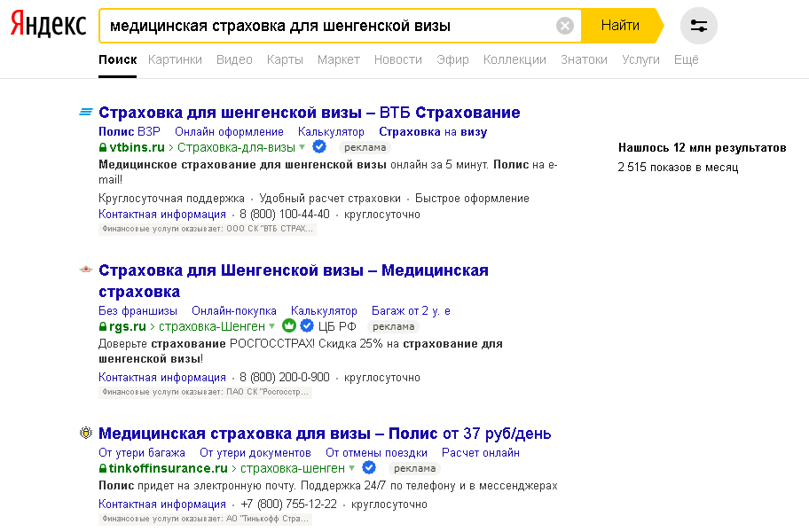The height and width of the screenshot is (532, 809).
Task: Open the Страховка на визу sitelink
Action: (433, 131)
